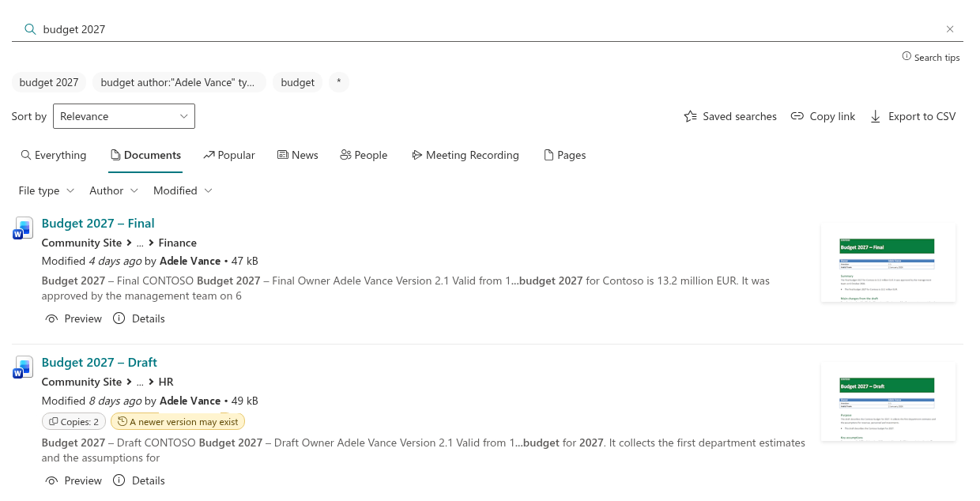Switch to the People tab
This screenshot has width=980, height=501.
[364, 155]
